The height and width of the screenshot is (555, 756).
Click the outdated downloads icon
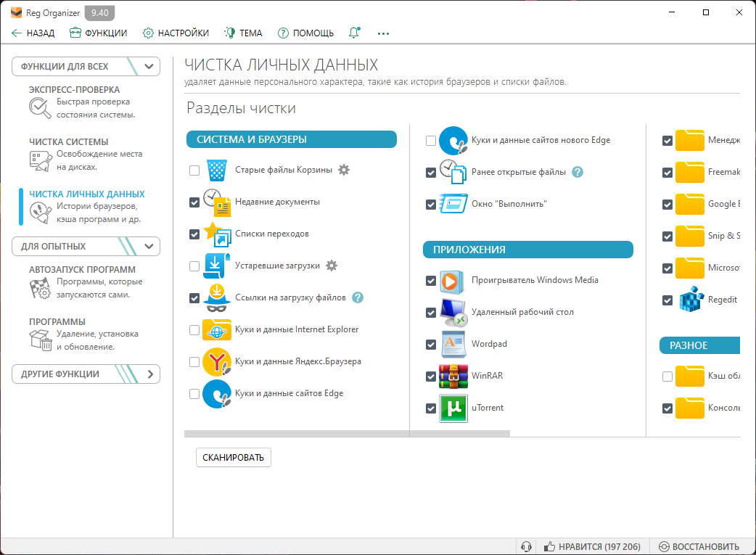click(x=217, y=266)
